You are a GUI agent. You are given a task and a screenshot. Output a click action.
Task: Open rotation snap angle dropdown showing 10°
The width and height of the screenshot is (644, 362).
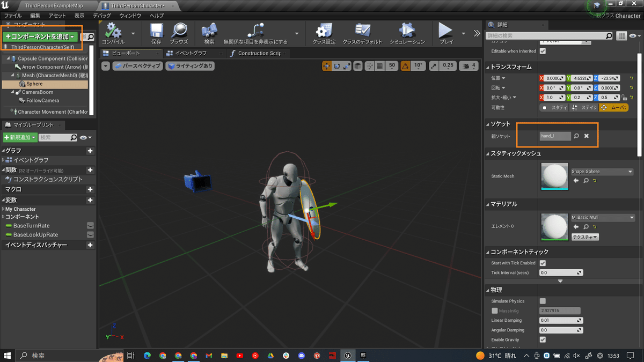pos(419,66)
